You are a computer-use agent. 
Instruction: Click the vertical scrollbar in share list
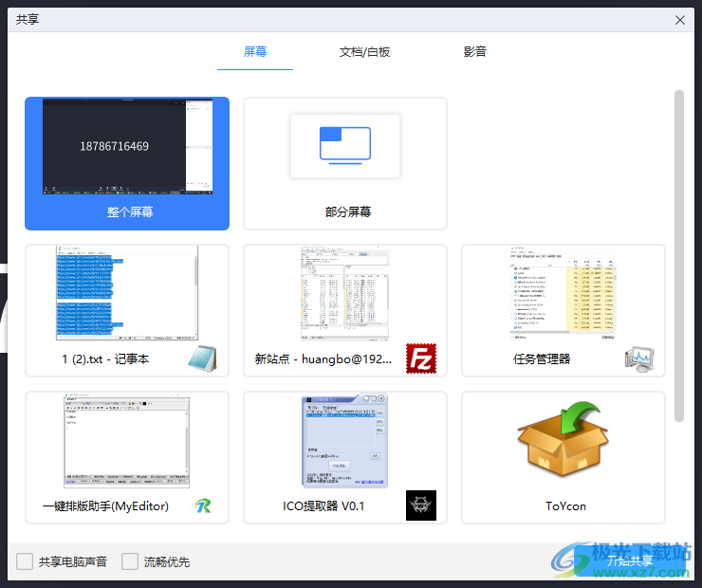click(679, 256)
